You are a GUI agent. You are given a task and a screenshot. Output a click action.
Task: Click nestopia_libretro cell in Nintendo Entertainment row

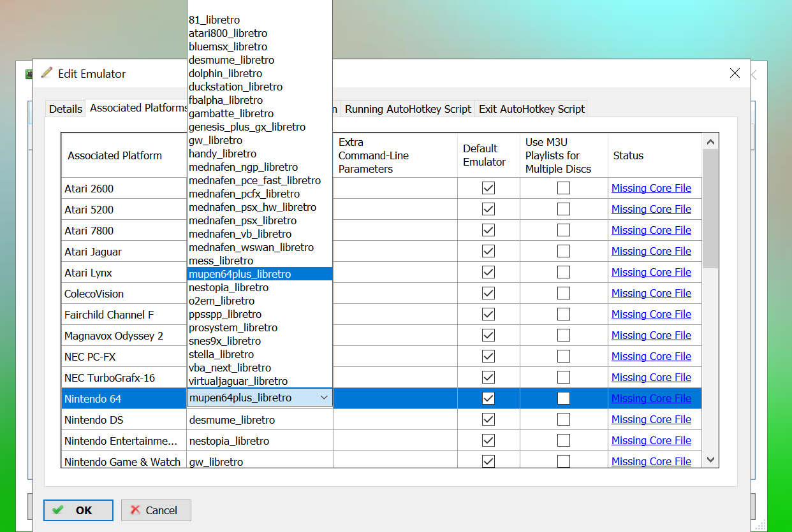[260, 440]
